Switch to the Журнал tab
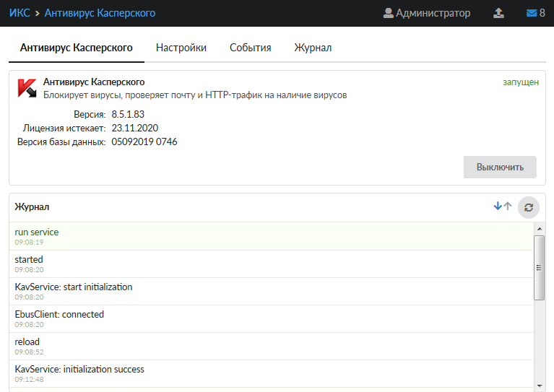This screenshot has height=392, width=554. click(x=313, y=48)
